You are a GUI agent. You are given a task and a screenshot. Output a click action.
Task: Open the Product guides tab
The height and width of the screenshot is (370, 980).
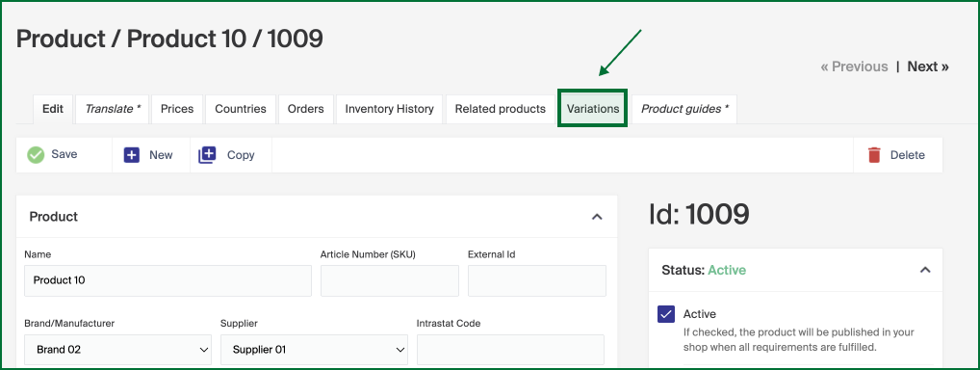(685, 109)
